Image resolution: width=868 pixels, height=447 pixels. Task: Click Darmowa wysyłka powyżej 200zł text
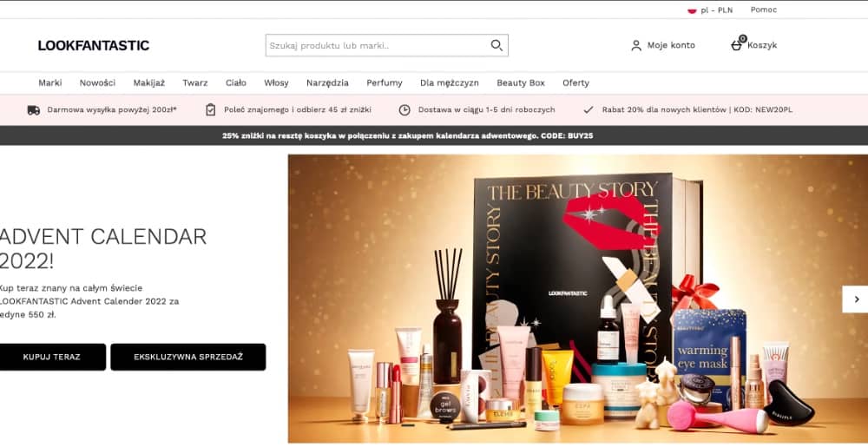click(112, 110)
